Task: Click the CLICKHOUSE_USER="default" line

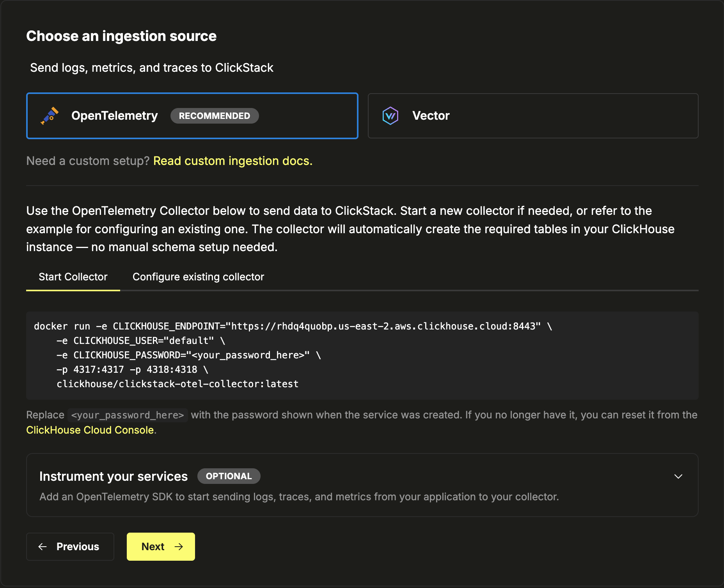Action: click(x=141, y=341)
